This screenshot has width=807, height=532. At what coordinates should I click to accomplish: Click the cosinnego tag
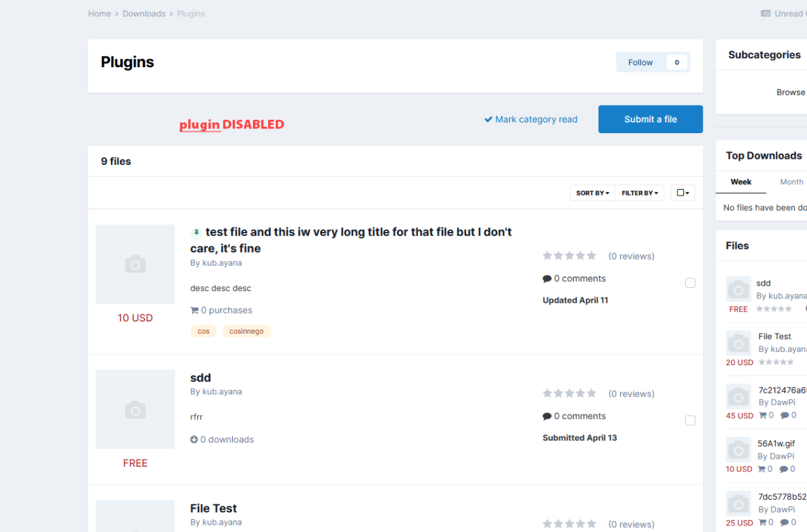[x=246, y=332]
